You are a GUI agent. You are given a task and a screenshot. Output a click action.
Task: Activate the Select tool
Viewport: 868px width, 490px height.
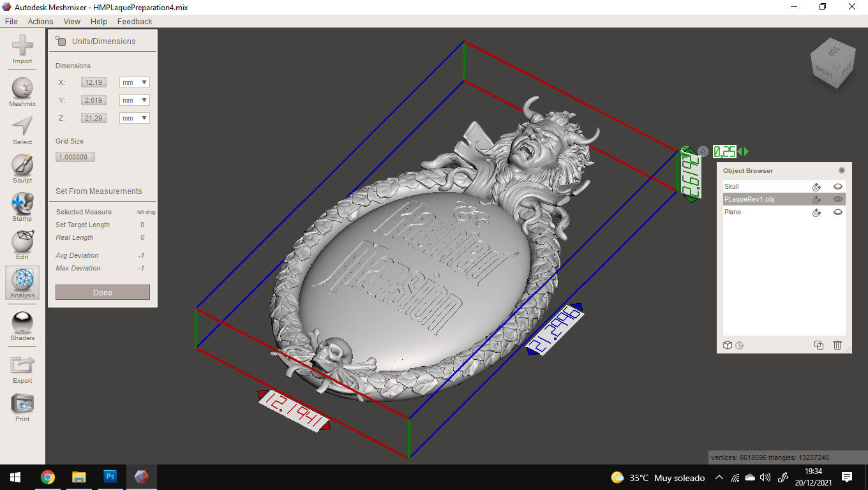[22, 130]
